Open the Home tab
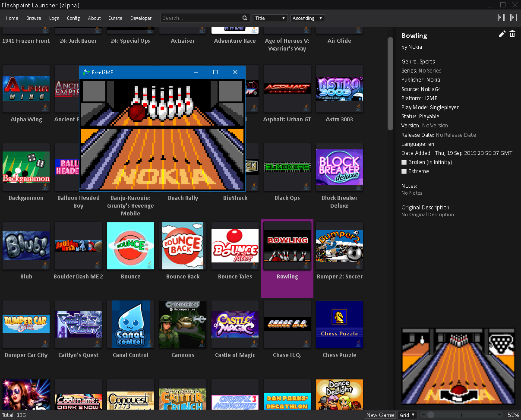The image size is (521, 420). (x=12, y=18)
